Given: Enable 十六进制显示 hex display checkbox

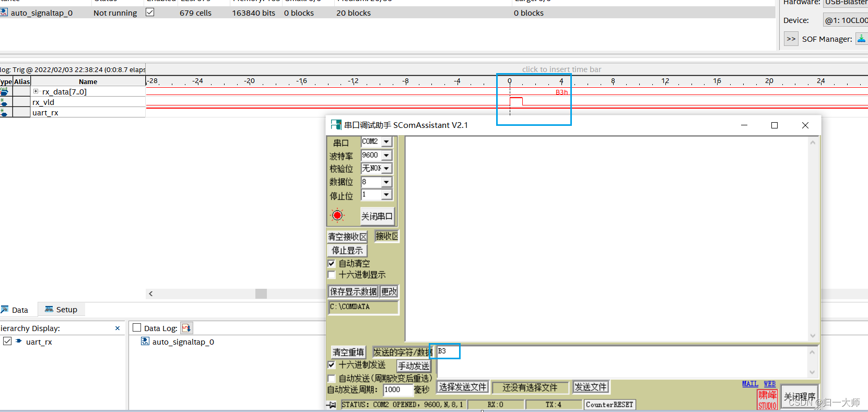Looking at the screenshot, I should [332, 275].
